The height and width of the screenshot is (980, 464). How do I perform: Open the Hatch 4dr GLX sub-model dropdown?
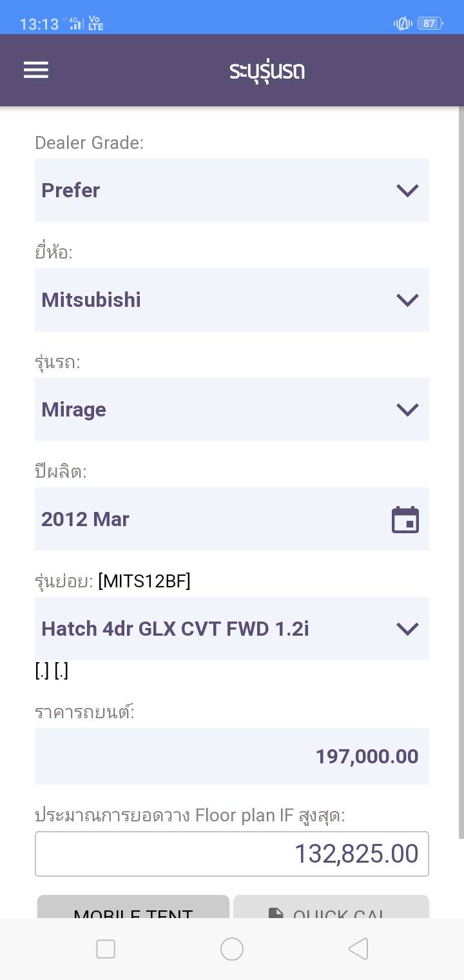coord(232,629)
